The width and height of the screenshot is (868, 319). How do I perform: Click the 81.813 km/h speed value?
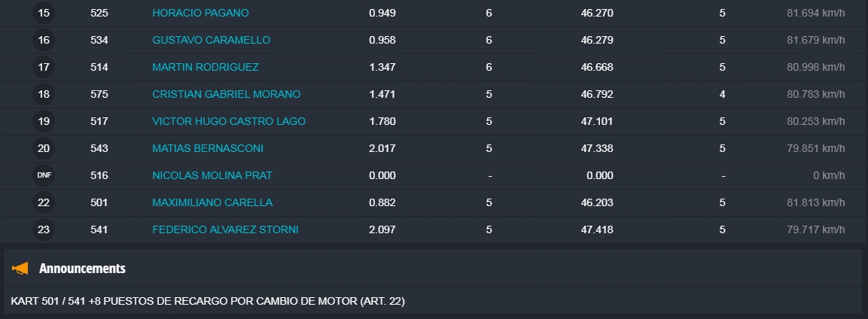click(x=815, y=202)
